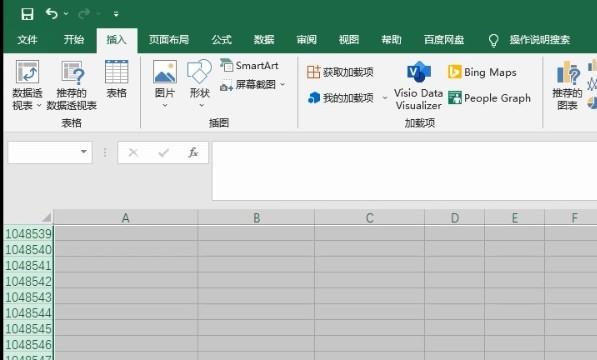Expand the 我的加载项 dropdown arrow
This screenshot has height=360, width=597.
(x=385, y=98)
